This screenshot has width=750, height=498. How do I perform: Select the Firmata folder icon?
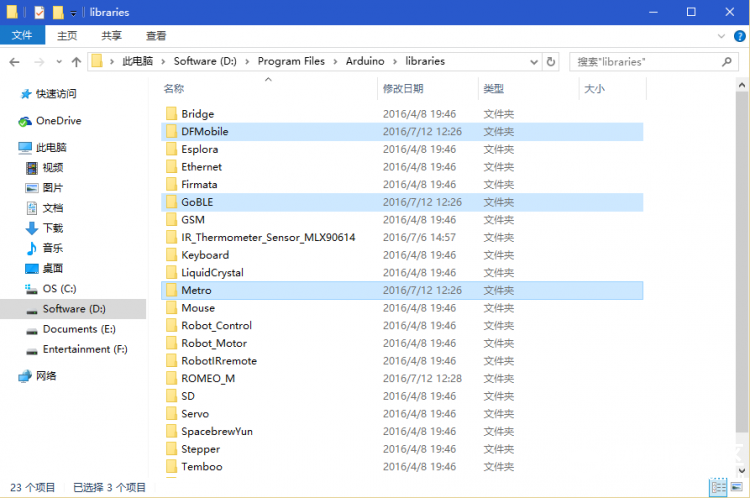click(x=171, y=185)
